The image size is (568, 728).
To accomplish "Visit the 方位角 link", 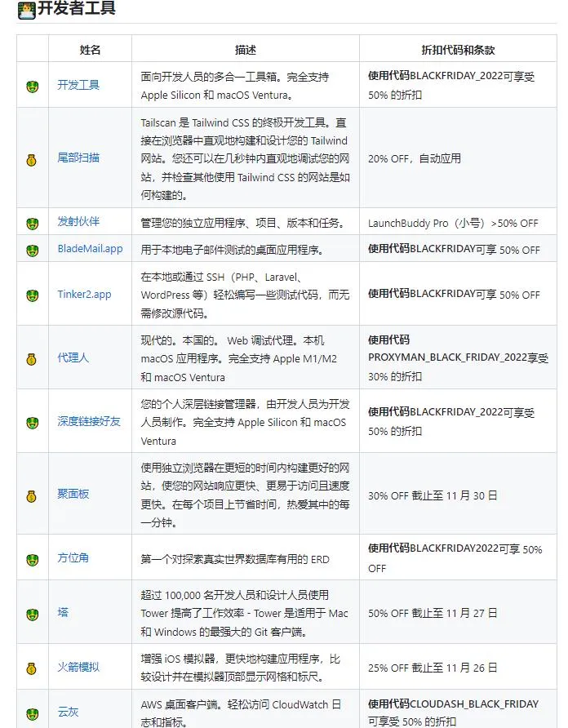I will (x=73, y=557).
